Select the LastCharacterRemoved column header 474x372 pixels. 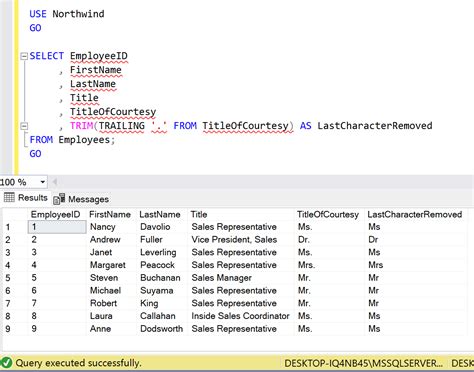415,214
